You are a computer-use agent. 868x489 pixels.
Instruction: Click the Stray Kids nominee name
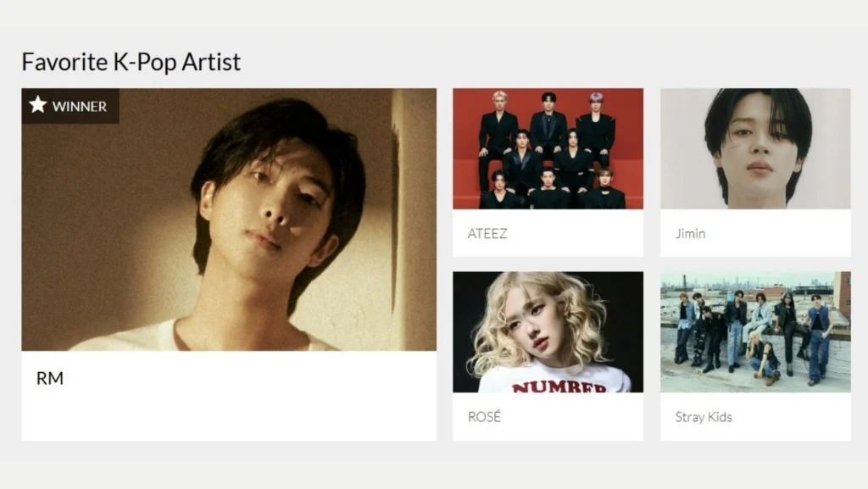[x=704, y=417]
